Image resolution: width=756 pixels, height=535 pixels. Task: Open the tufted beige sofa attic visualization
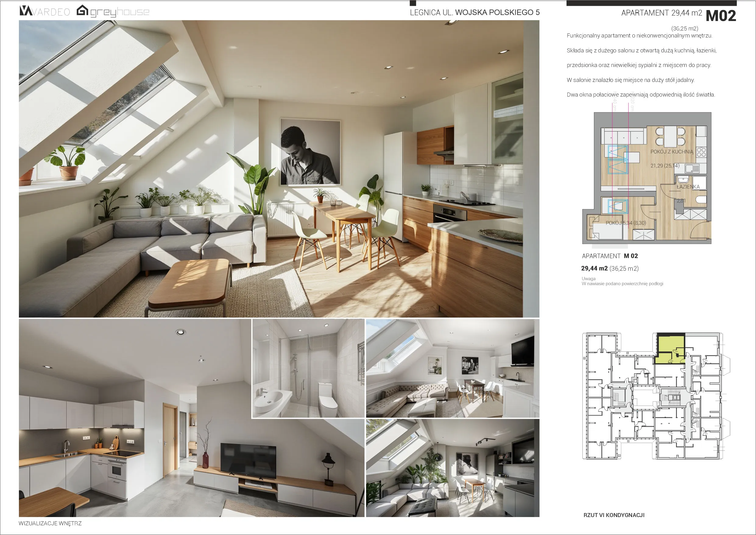(x=452, y=368)
